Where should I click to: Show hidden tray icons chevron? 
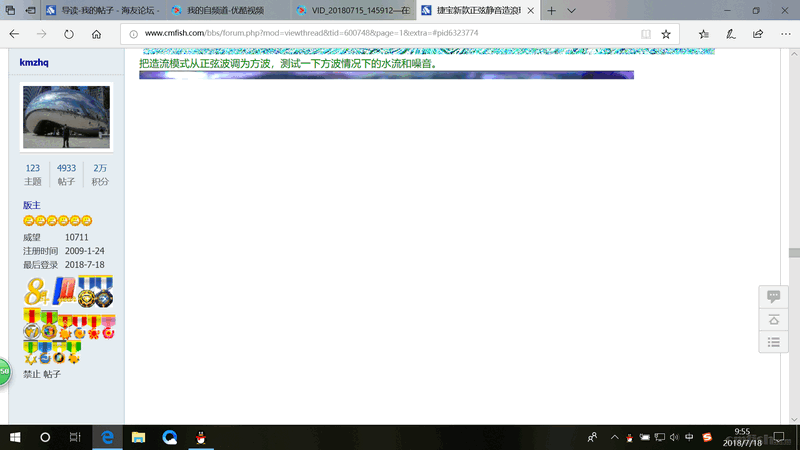click(x=615, y=437)
